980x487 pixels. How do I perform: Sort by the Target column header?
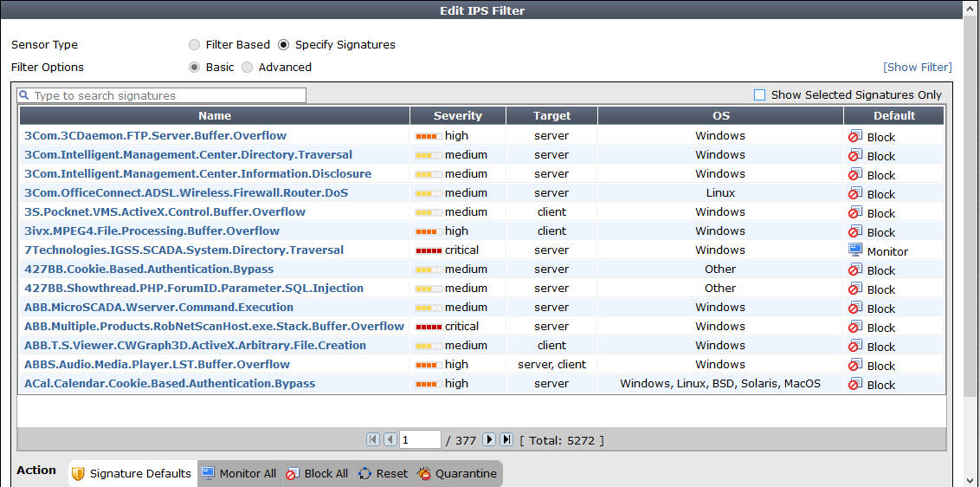[x=551, y=116]
